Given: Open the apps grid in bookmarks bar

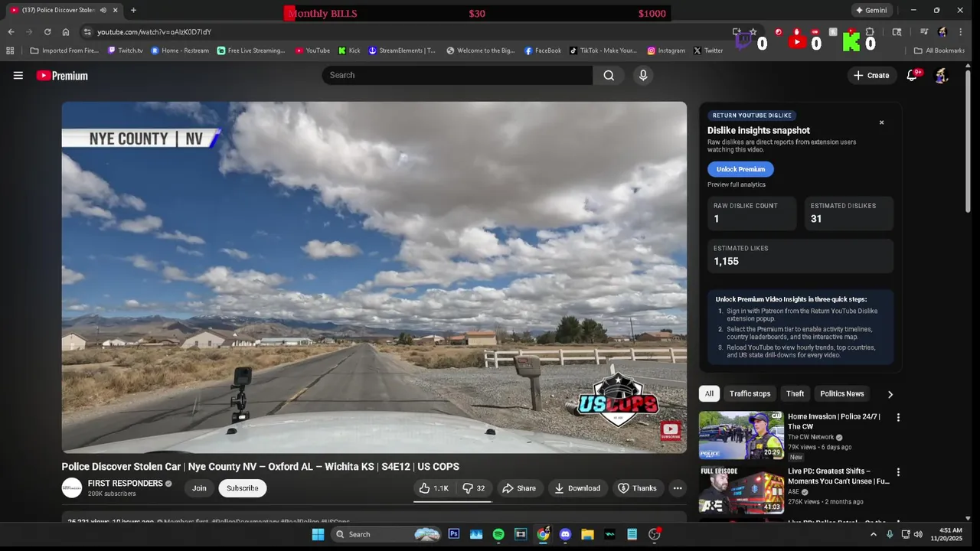Looking at the screenshot, I should click(x=10, y=51).
